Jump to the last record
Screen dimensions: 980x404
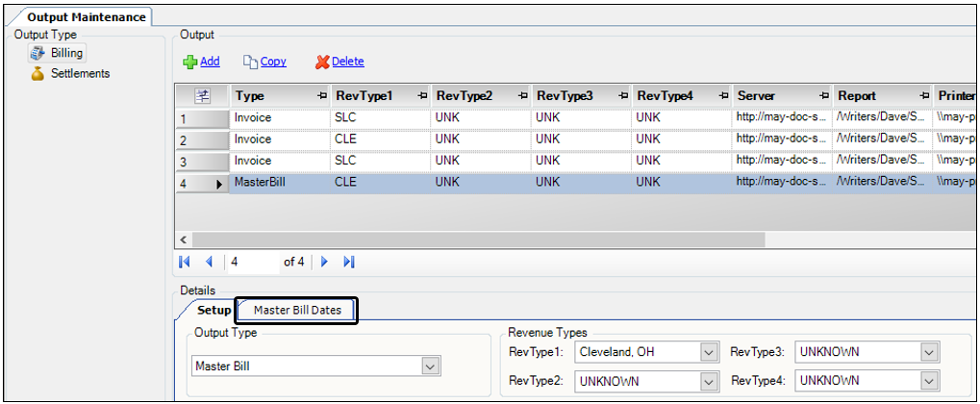coord(349,262)
